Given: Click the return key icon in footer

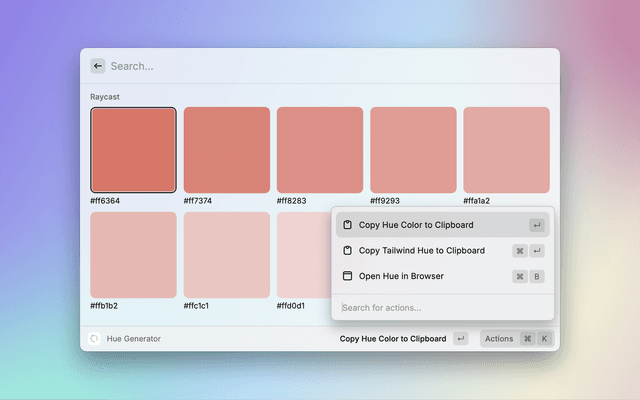Looking at the screenshot, I should pos(460,339).
